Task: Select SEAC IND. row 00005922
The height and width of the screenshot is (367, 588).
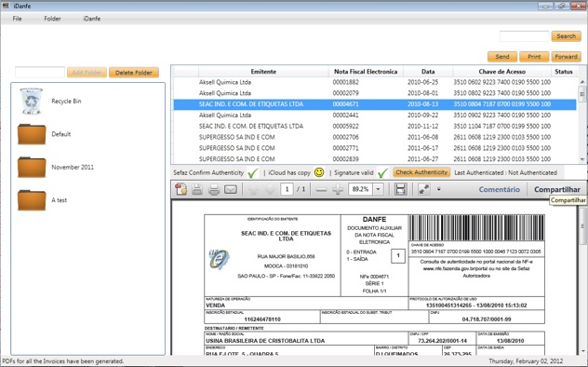Action: pos(375,126)
